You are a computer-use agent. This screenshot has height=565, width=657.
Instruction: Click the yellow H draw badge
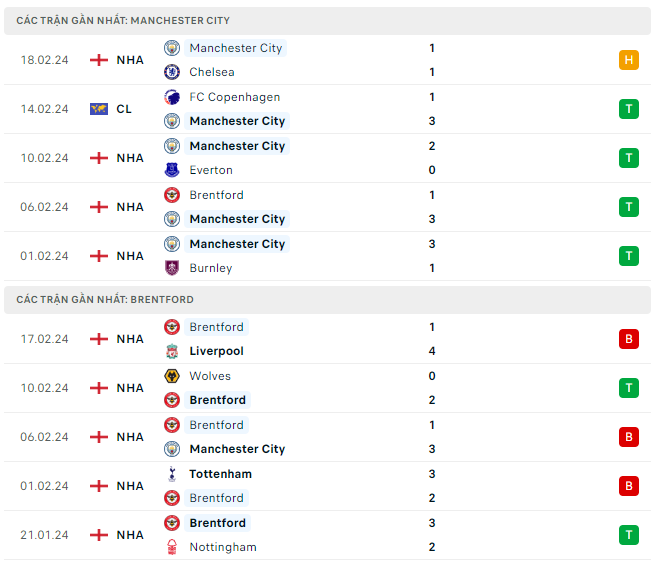tap(628, 60)
